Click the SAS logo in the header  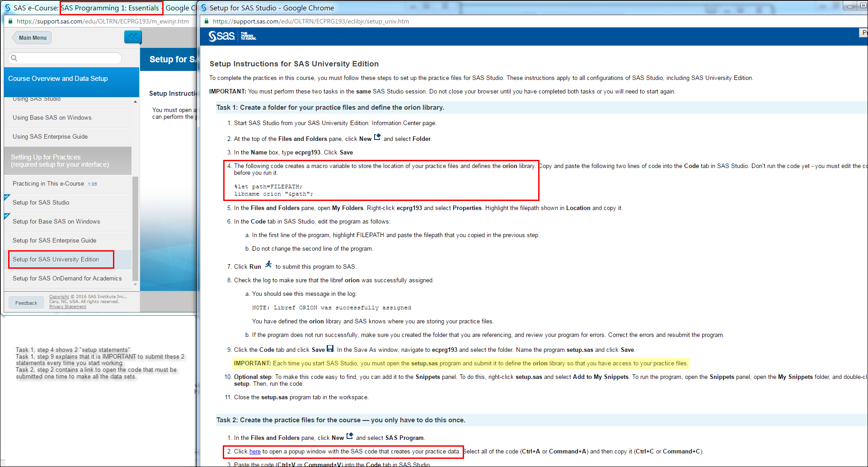click(x=222, y=36)
